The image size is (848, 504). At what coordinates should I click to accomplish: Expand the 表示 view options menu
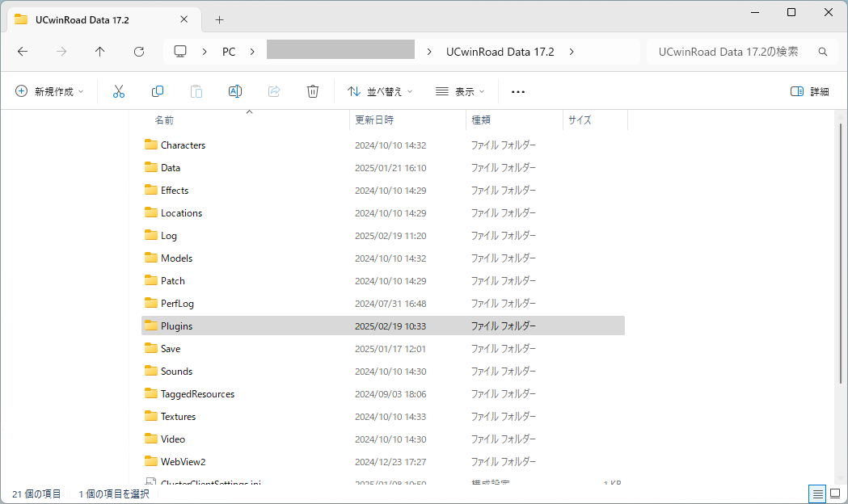pos(460,91)
